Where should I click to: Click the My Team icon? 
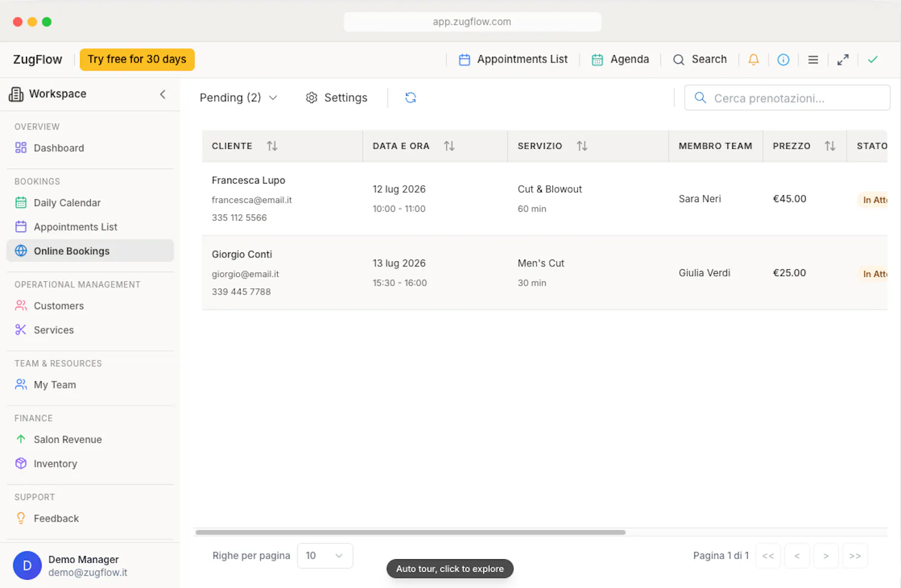pyautogui.click(x=21, y=384)
